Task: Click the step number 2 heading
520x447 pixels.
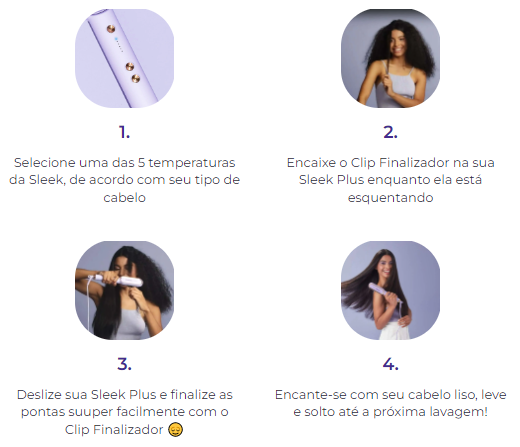Action: point(390,132)
